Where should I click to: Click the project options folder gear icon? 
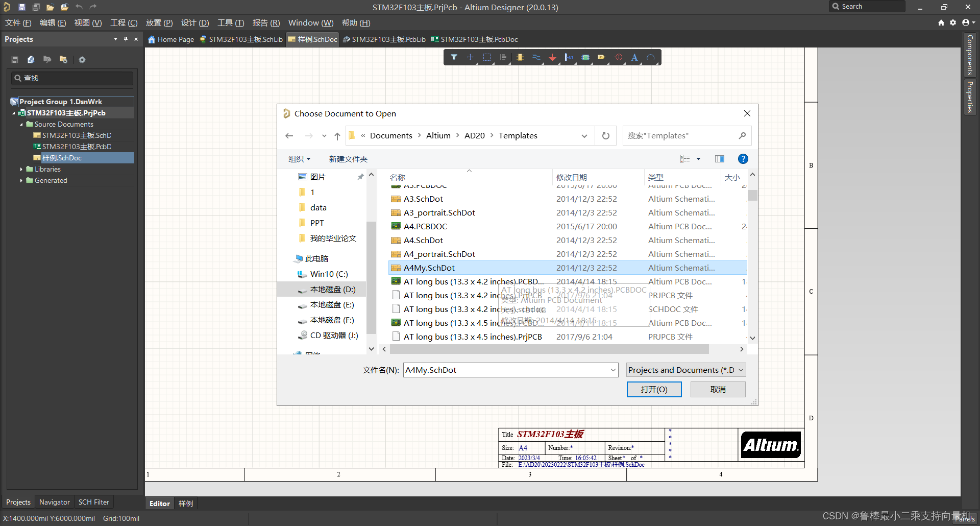click(x=63, y=60)
